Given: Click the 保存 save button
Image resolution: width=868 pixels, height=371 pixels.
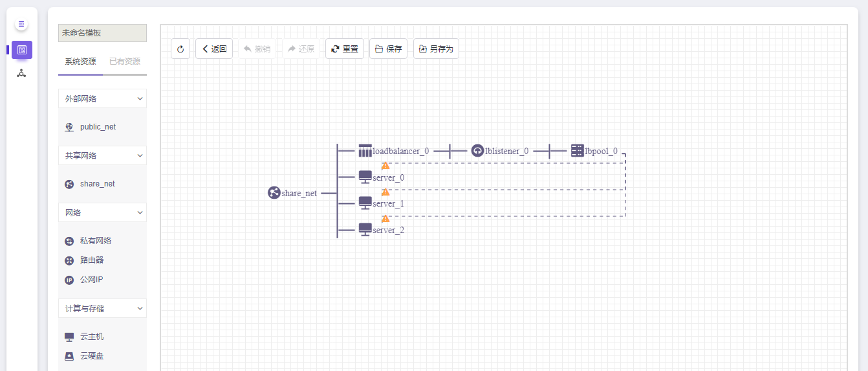Looking at the screenshot, I should click(x=388, y=49).
